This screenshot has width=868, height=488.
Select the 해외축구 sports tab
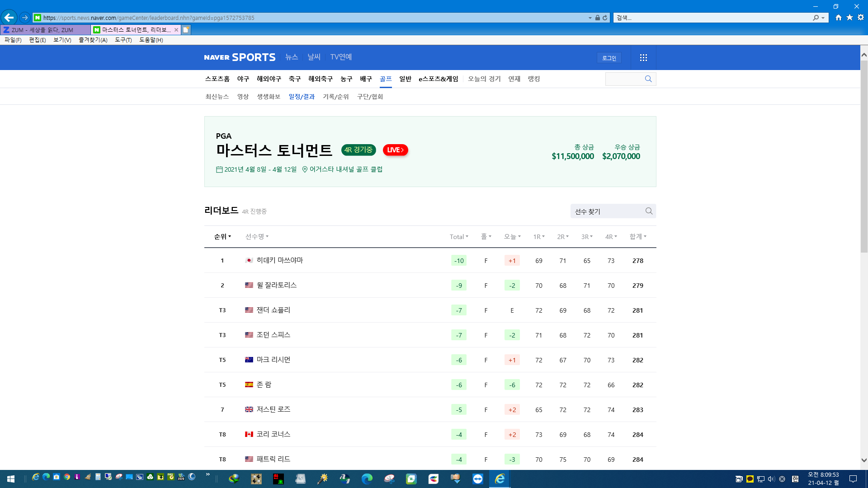(x=321, y=79)
